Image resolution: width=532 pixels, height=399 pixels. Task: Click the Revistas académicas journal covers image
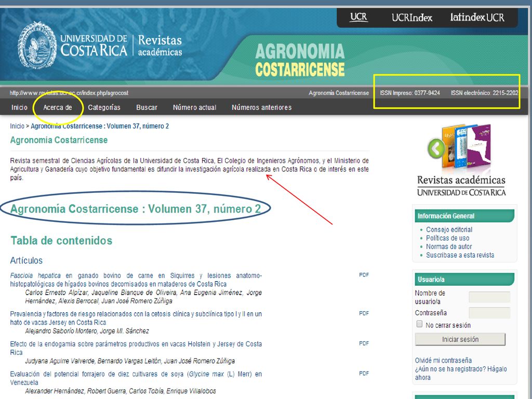[467, 146]
